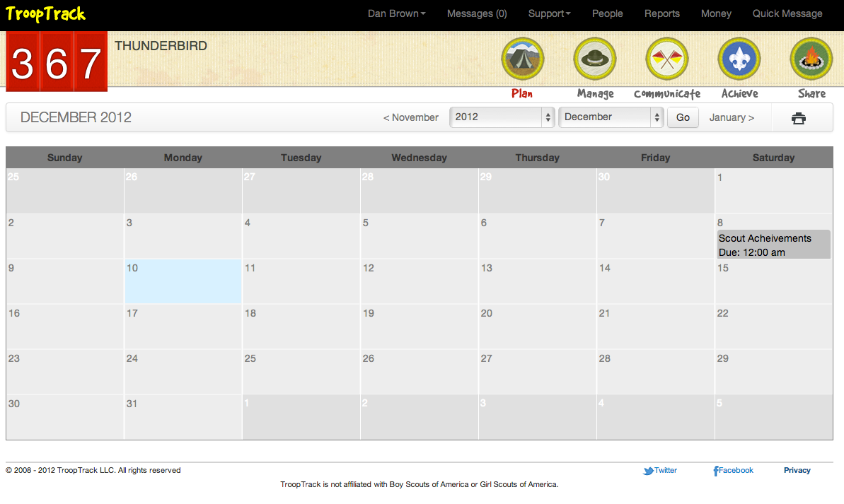Open Messages (0) in the top bar
The image size is (844, 504).
pos(477,13)
